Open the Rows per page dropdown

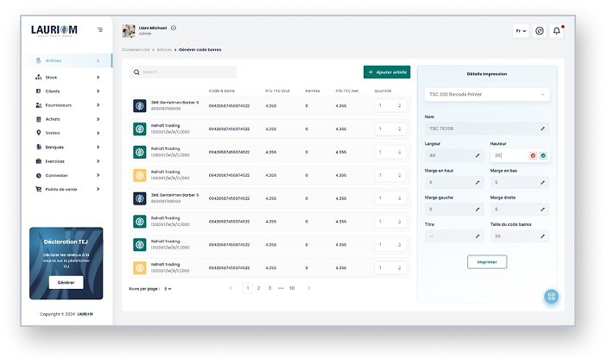coord(168,289)
